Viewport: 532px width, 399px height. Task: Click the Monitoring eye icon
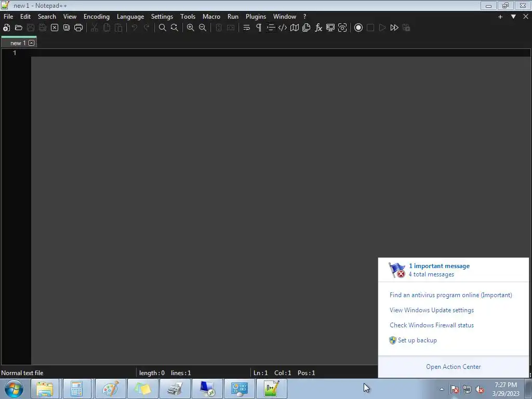342,28
